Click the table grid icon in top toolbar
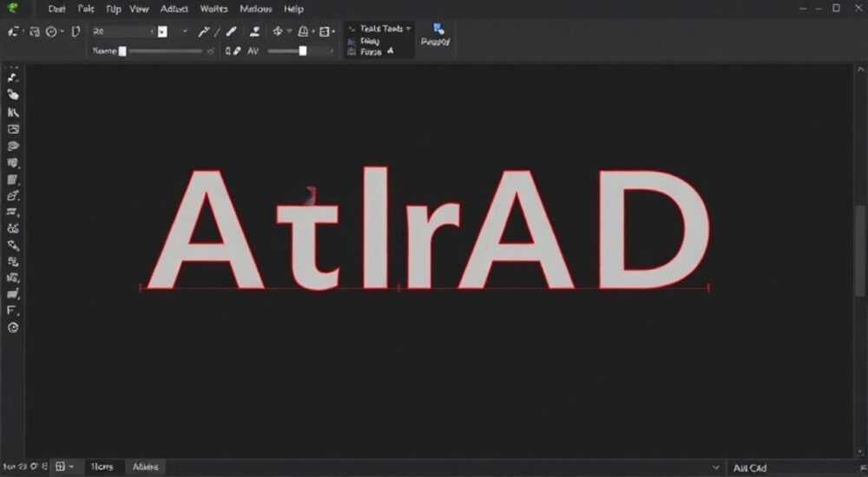 [x=325, y=31]
